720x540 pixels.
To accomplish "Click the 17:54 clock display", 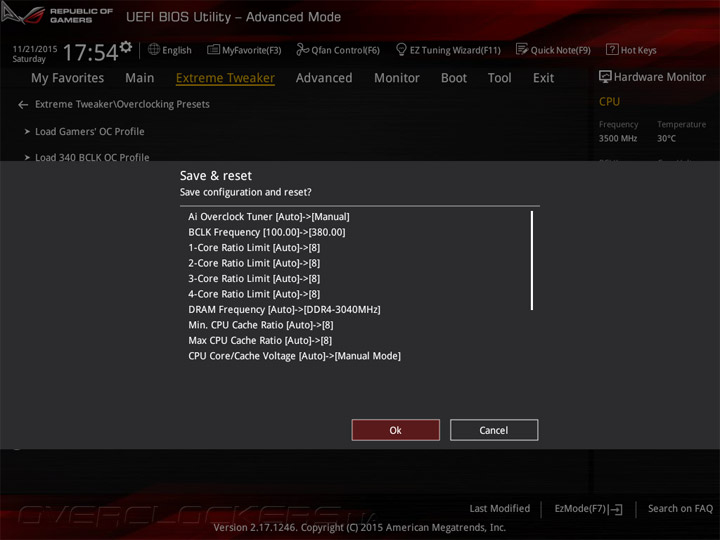I will [90, 52].
